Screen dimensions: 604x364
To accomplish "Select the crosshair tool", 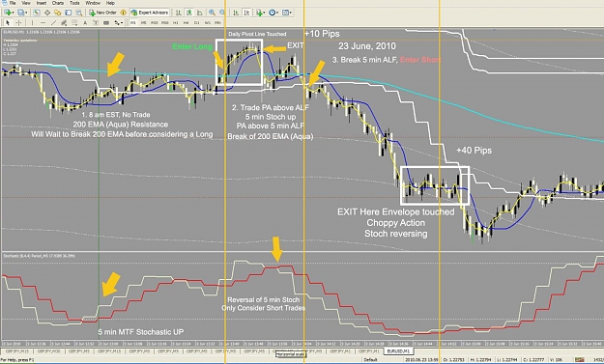I will tap(18, 23).
